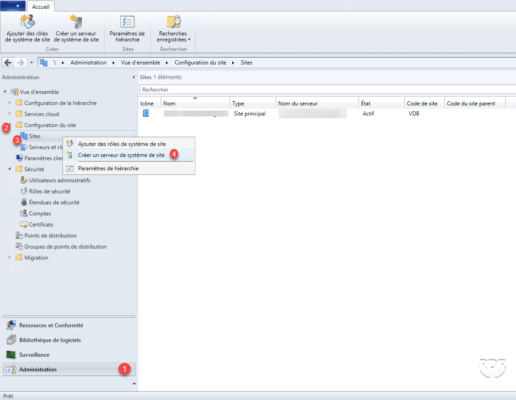Expand the Services cloud node
516x400 pixels.
pos(10,114)
